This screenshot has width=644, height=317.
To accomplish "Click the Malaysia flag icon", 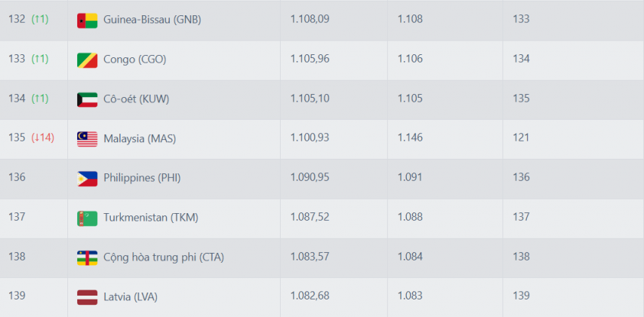I will [x=86, y=138].
